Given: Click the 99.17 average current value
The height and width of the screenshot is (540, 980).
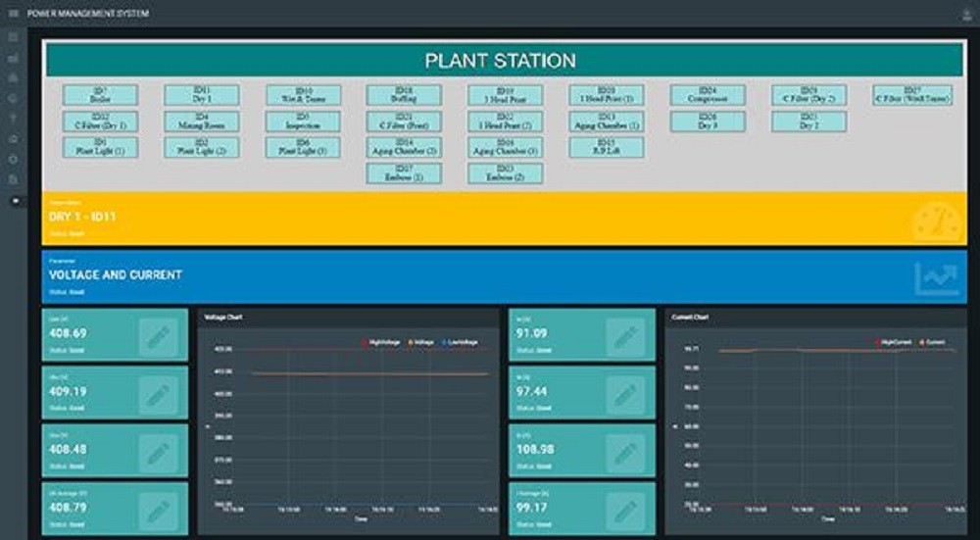Looking at the screenshot, I should click(x=532, y=508).
